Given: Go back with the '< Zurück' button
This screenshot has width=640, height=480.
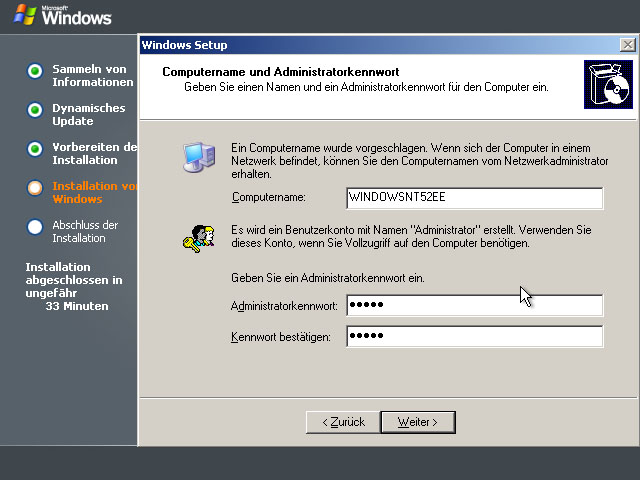Looking at the screenshot, I should point(342,422).
